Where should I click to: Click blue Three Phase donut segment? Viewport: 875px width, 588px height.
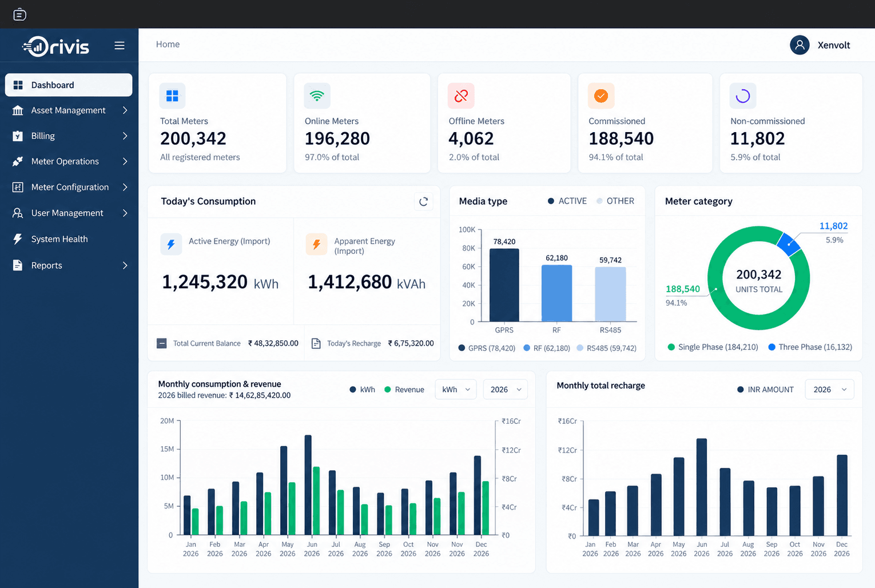click(x=789, y=244)
